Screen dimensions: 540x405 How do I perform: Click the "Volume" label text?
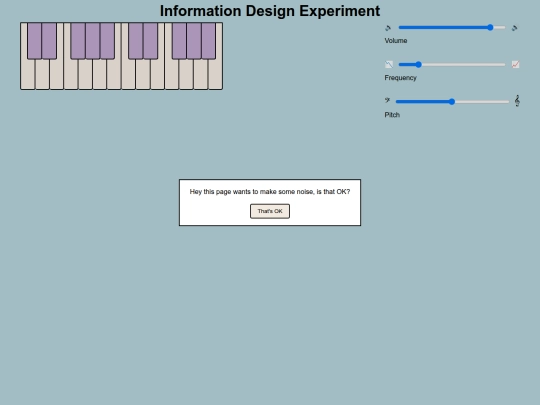pos(396,41)
